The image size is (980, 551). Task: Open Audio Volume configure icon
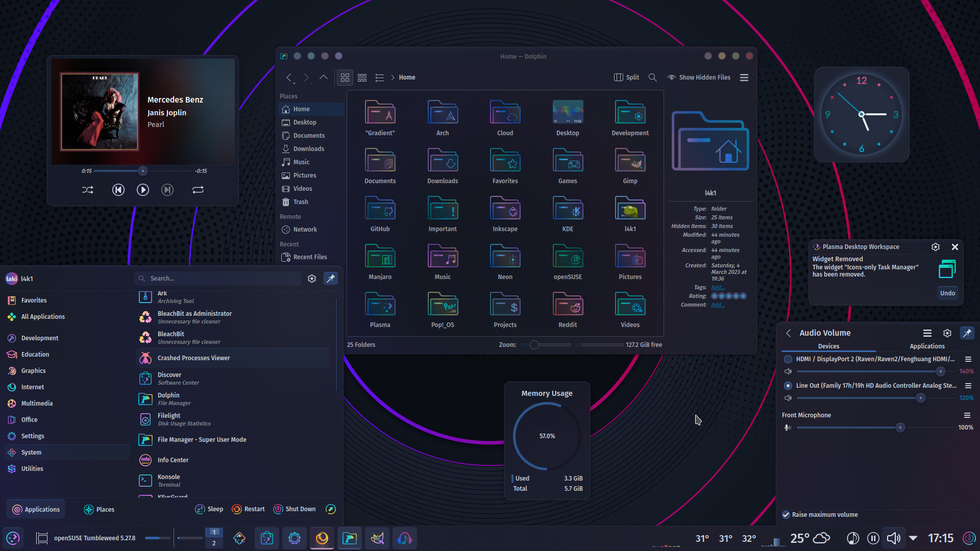pos(947,333)
